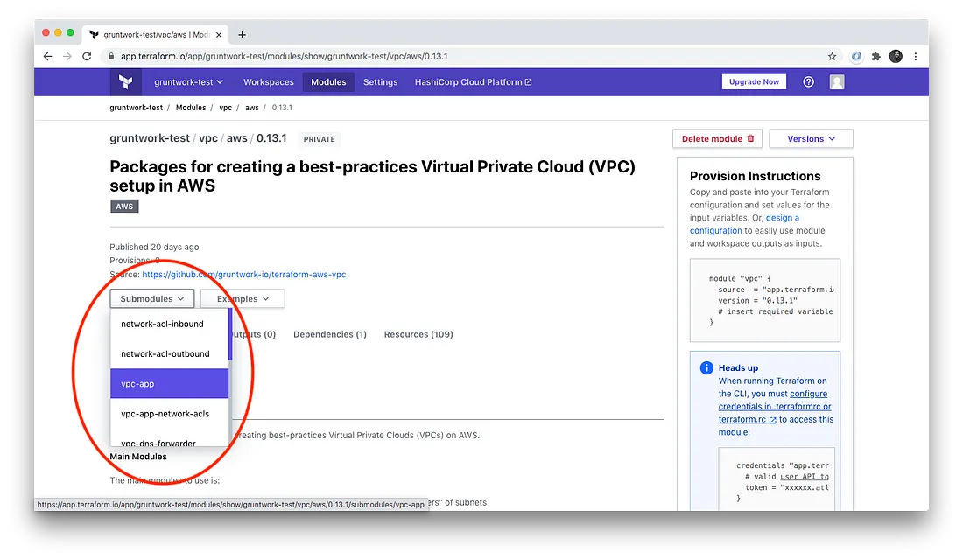This screenshot has width=963, height=560.
Task: Go to Workspaces in the navbar
Action: 269,81
